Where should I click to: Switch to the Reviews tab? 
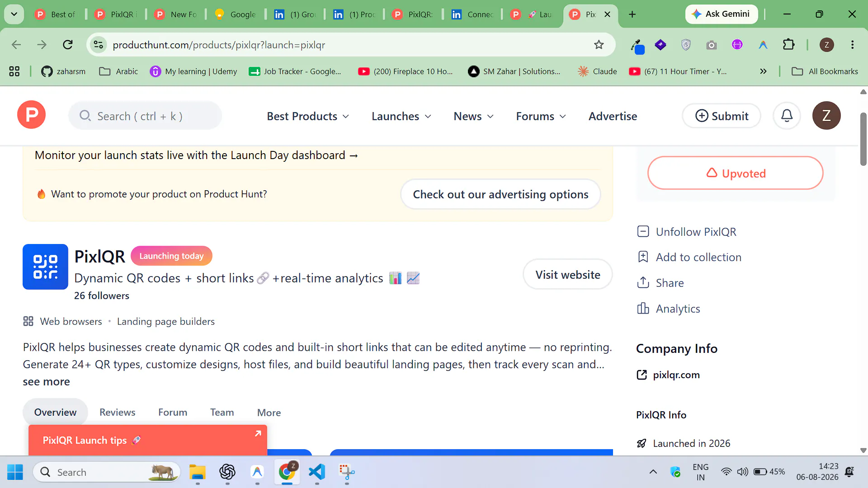[x=117, y=412]
